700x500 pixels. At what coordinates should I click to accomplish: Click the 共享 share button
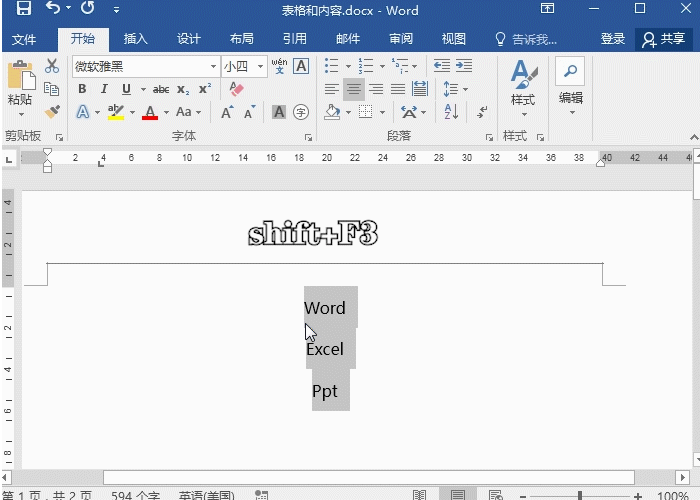click(x=664, y=39)
